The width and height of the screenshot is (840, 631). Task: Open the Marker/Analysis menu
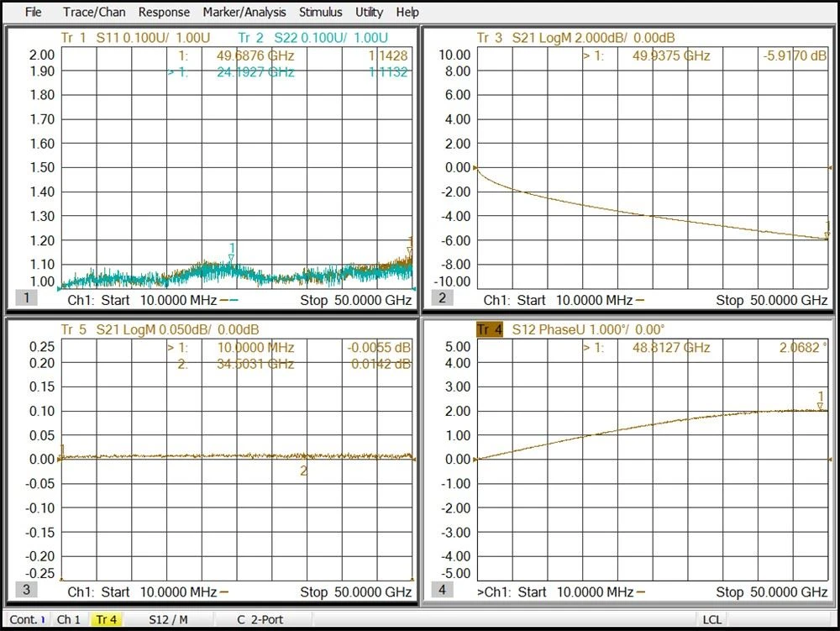coord(244,12)
